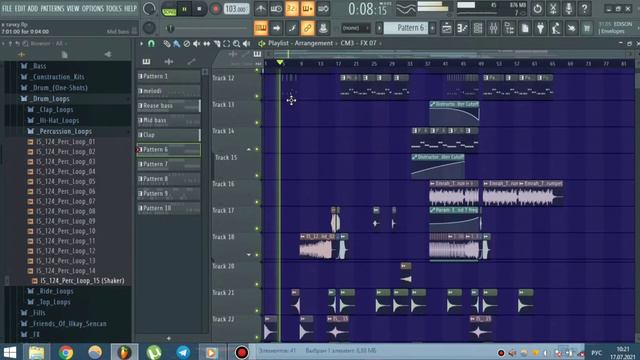Click one-click audio recording microphone icon
This screenshot has height=360, width=640.
coord(569,9)
